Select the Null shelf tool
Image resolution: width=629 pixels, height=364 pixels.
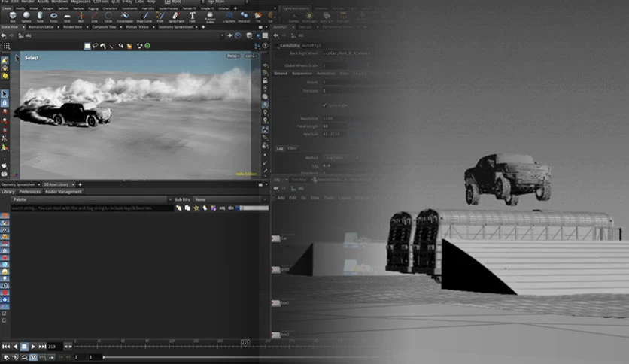pos(81,16)
